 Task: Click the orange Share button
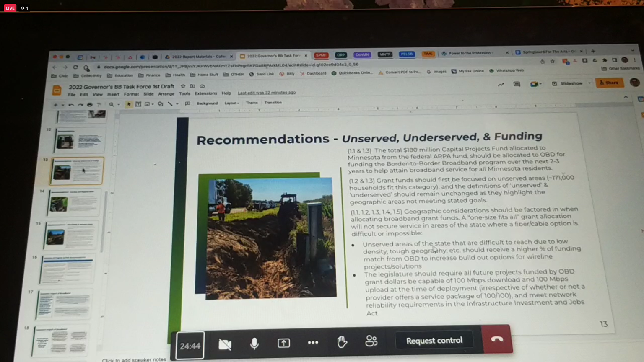point(609,83)
